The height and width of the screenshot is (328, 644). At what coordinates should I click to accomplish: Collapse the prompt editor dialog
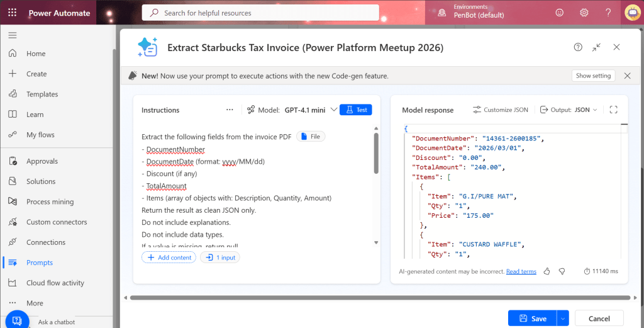[596, 47]
